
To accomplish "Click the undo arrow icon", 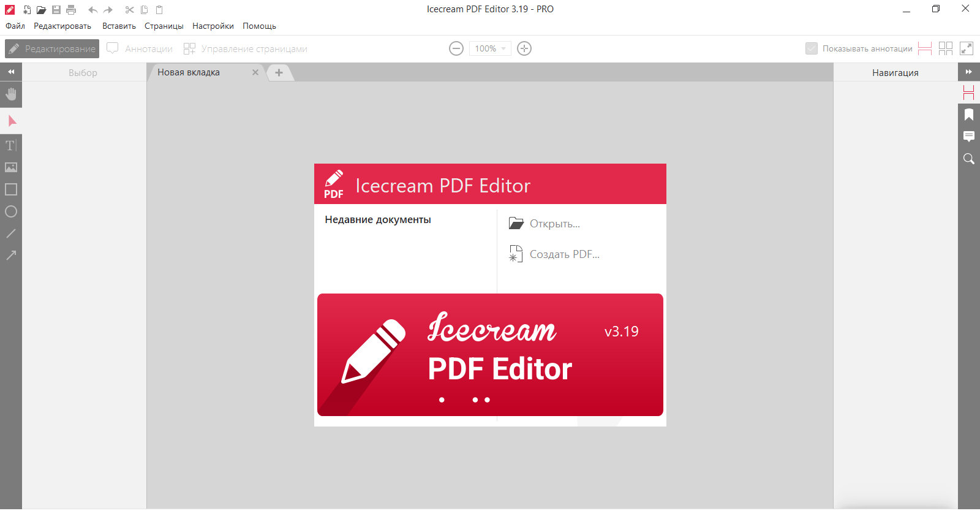I will click(x=92, y=10).
